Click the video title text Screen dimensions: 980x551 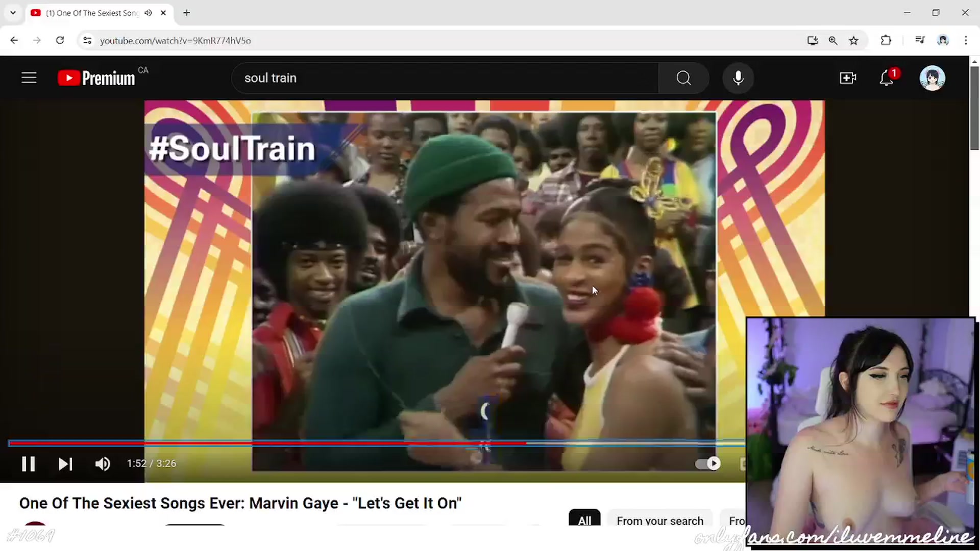click(240, 503)
